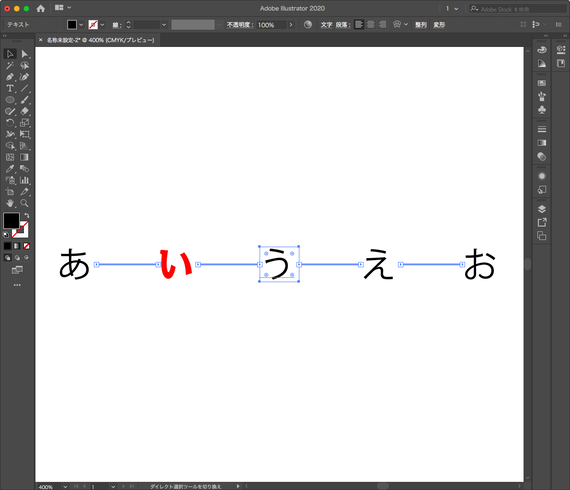Select the Pen tool

(10, 77)
